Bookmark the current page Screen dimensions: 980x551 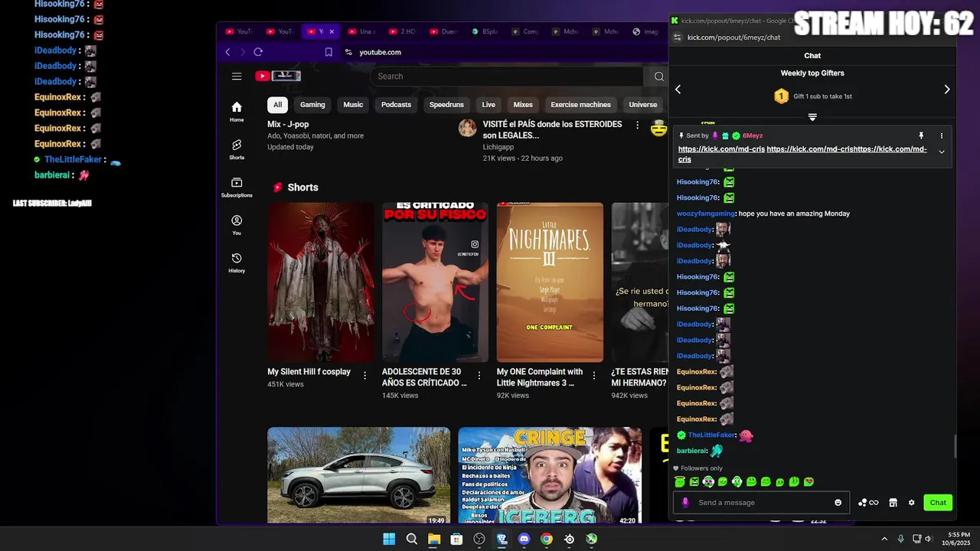(x=328, y=52)
